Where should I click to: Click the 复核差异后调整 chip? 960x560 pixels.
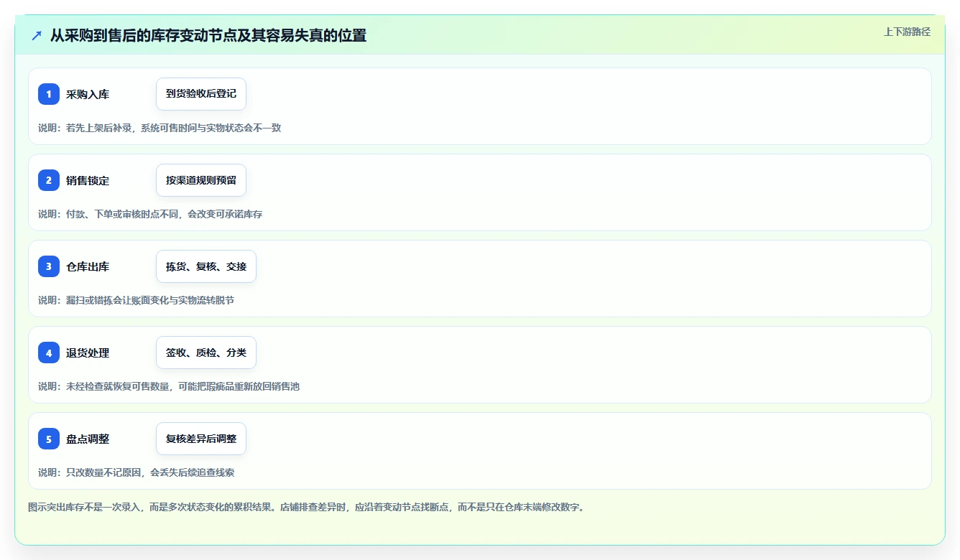[201, 439]
